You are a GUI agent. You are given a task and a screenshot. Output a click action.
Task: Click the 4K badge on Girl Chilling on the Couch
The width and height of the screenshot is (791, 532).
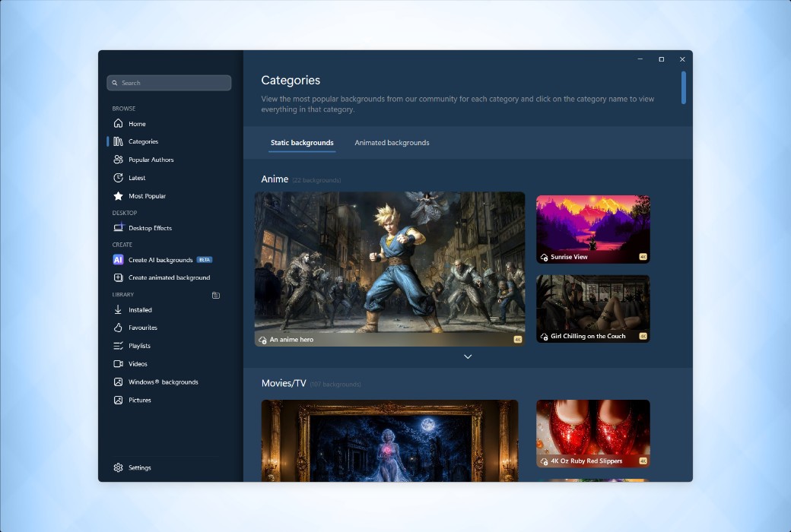tap(643, 336)
